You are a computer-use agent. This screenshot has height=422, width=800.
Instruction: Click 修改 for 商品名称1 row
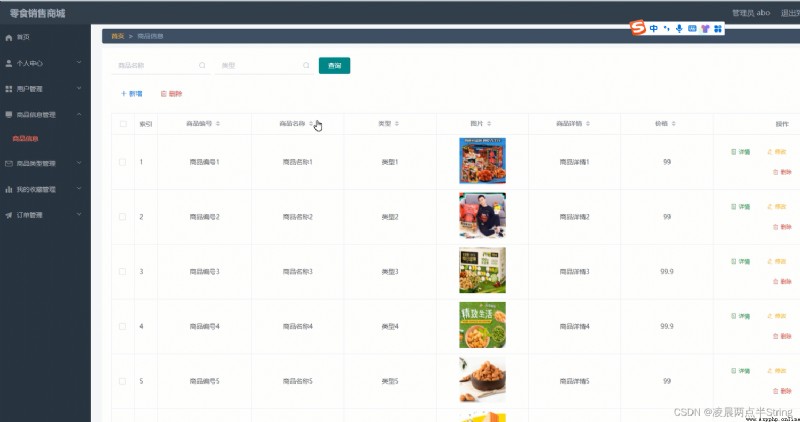(777, 152)
